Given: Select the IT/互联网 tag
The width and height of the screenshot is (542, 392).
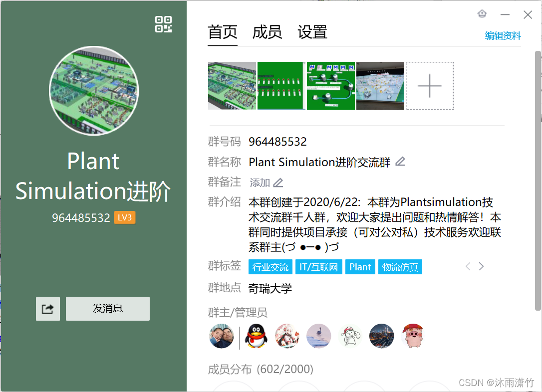Looking at the screenshot, I should 319,267.
